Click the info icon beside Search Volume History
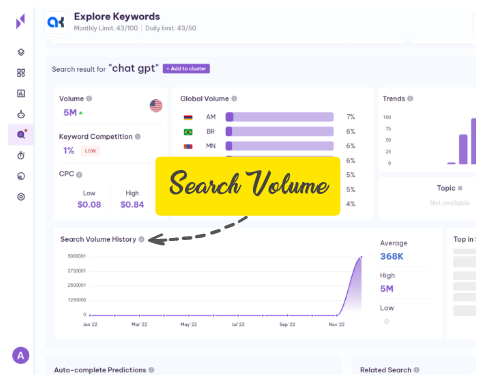 point(141,239)
